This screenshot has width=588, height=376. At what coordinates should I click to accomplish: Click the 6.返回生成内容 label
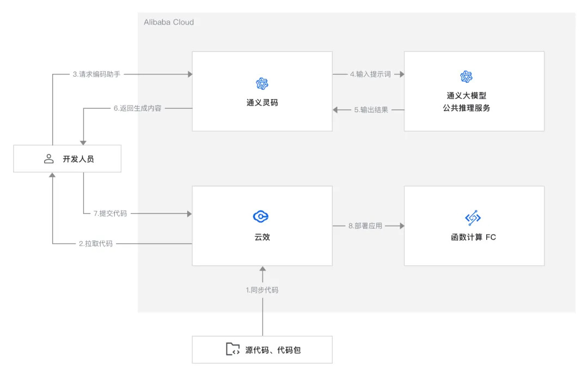[137, 108]
